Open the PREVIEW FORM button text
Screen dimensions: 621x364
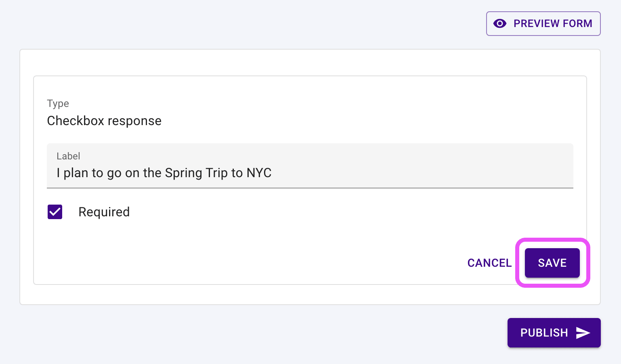[552, 23]
